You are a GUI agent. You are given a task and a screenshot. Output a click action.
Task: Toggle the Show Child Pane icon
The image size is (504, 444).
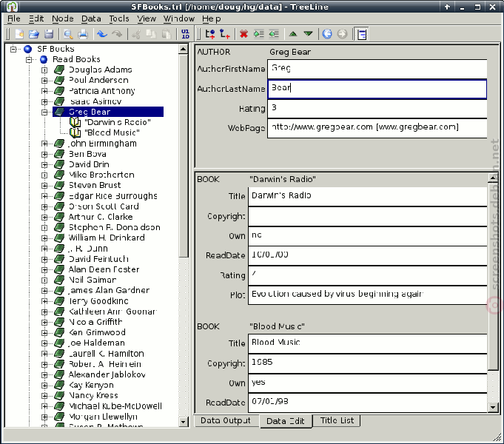(362, 34)
